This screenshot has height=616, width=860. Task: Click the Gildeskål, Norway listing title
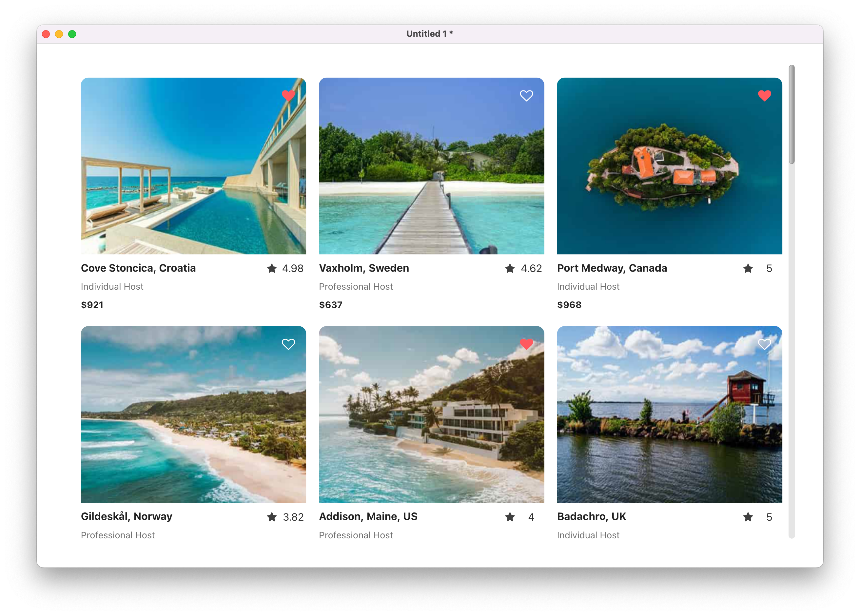point(126,516)
